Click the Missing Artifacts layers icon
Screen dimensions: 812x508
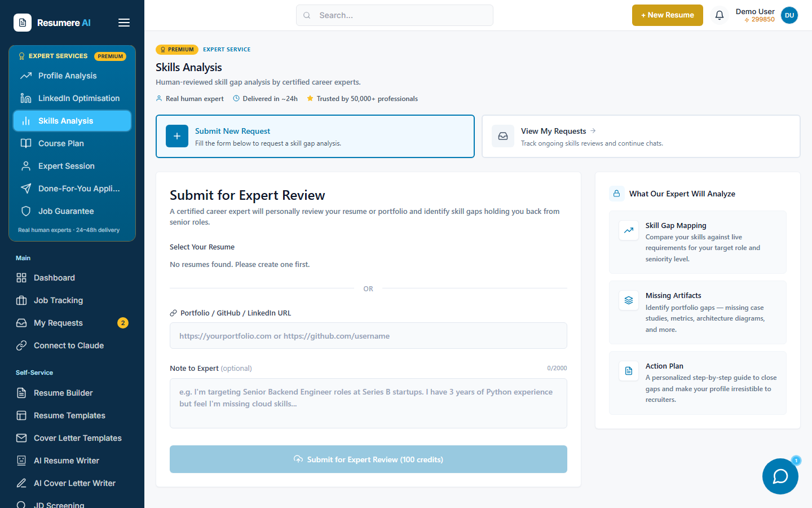(x=629, y=300)
